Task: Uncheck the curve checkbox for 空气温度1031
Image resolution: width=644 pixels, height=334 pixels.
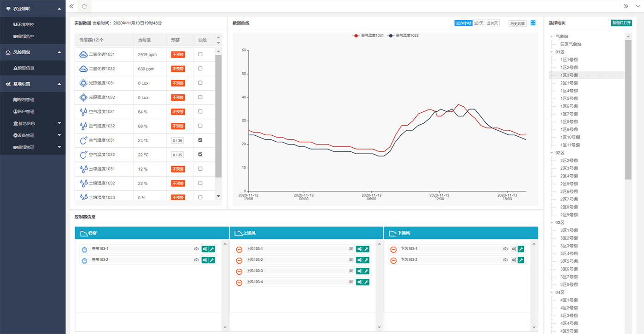Action: (200, 140)
